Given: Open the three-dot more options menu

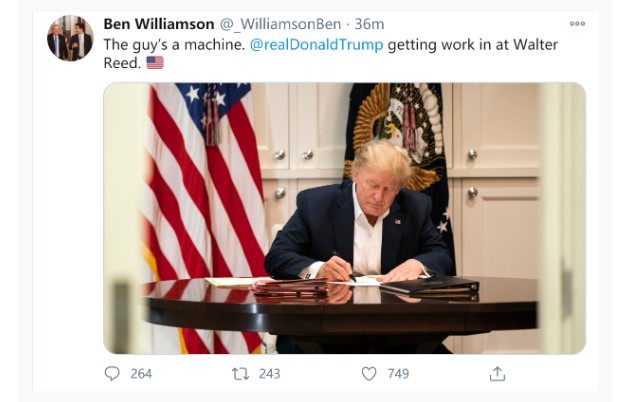Looking at the screenshot, I should pyautogui.click(x=577, y=24).
